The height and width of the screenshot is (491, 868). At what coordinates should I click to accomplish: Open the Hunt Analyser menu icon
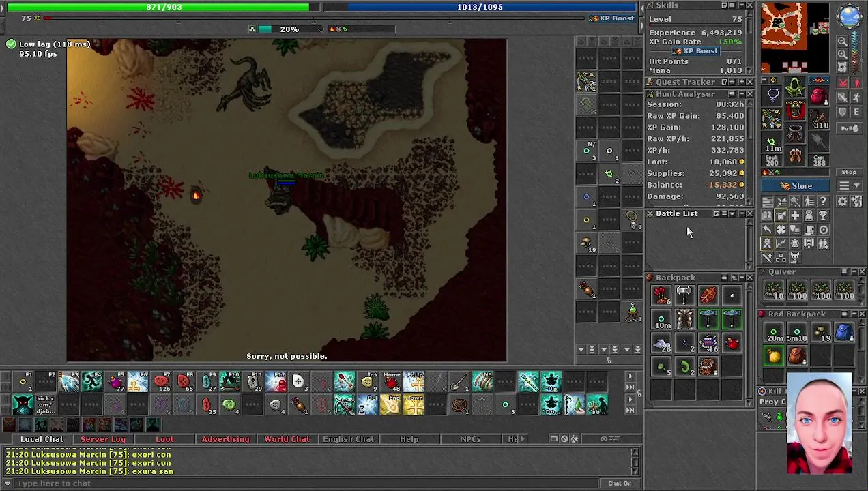(x=732, y=94)
